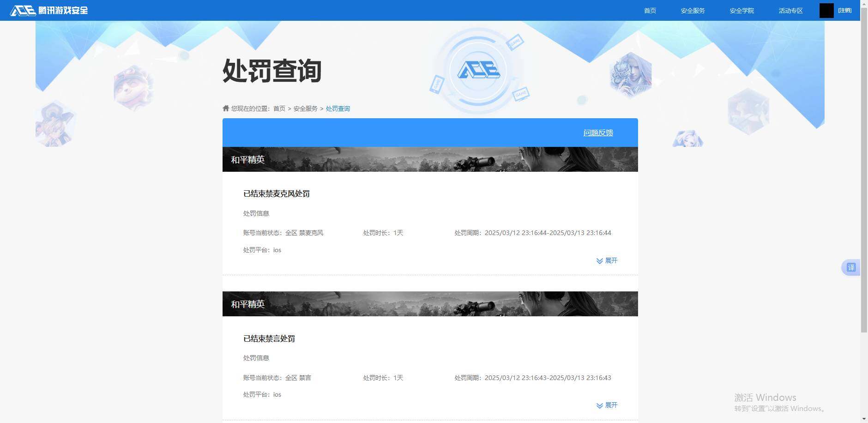The image size is (868, 423).
Task: Click the double-chevron icon beside the first 展开
Action: (x=599, y=260)
